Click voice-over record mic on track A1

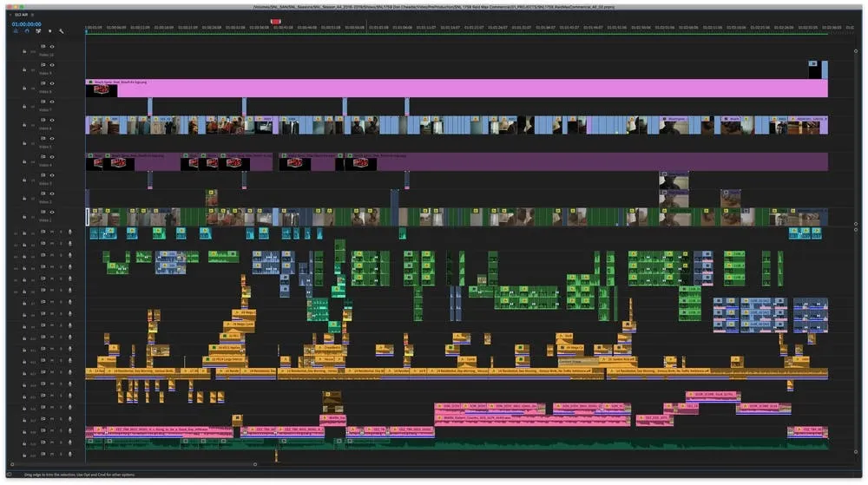click(x=69, y=232)
